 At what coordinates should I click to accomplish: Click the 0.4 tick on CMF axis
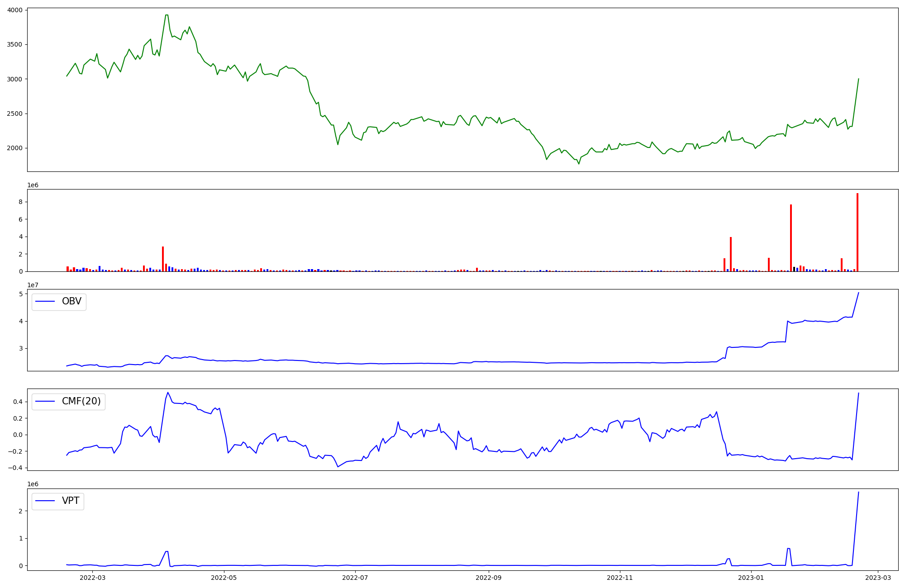click(17, 402)
